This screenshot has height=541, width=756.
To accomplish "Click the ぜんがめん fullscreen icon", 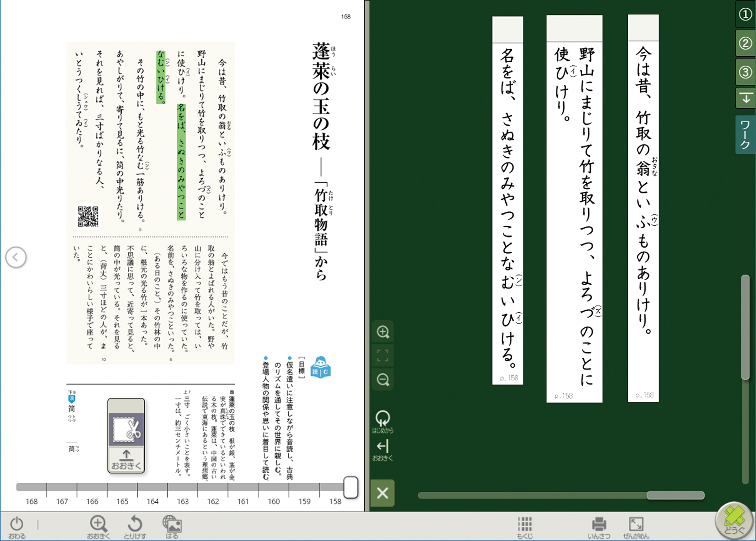I will (636, 528).
